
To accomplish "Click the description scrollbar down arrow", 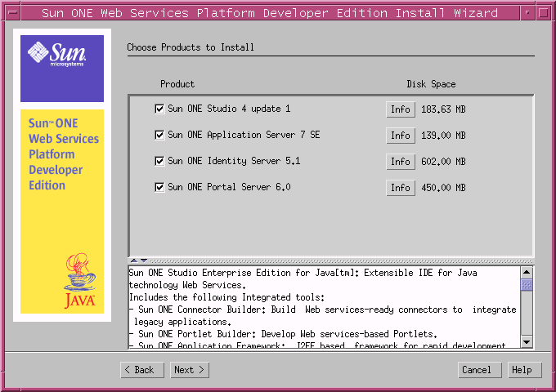I will pyautogui.click(x=527, y=342).
